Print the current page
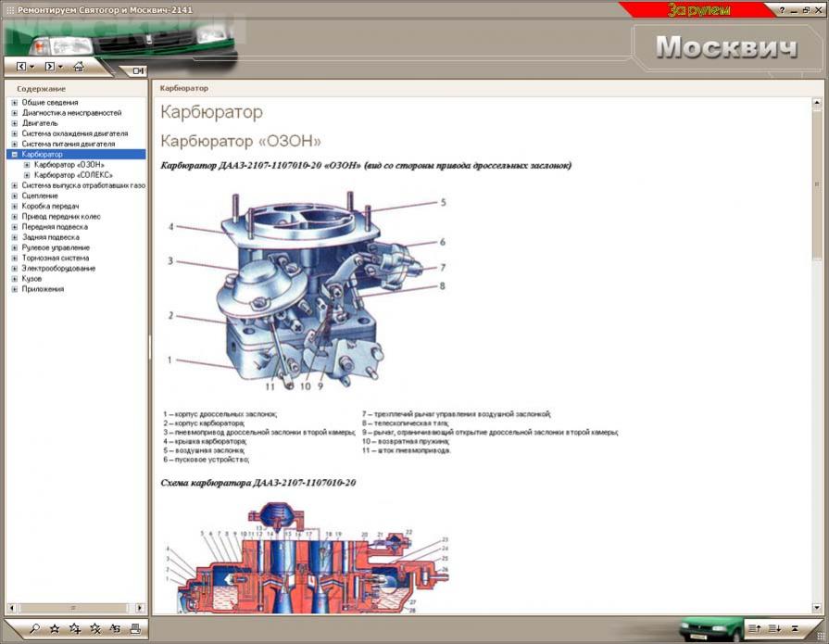 (x=135, y=628)
